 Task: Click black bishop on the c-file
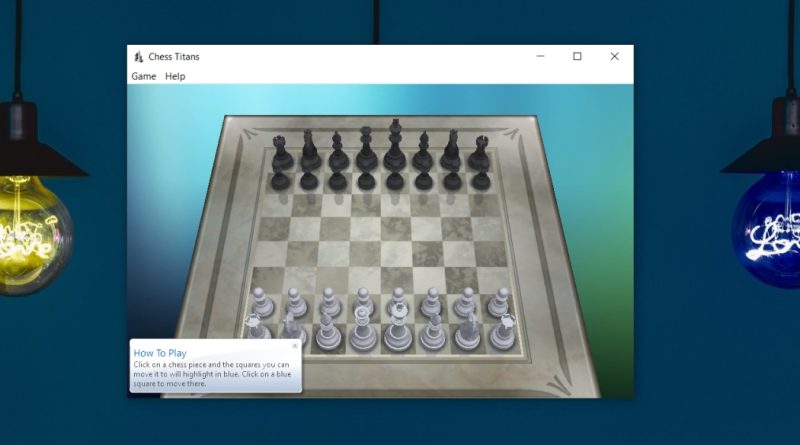pyautogui.click(x=338, y=152)
